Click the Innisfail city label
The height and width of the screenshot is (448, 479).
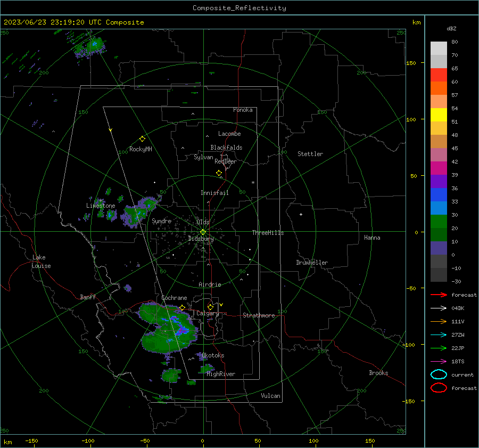click(214, 193)
